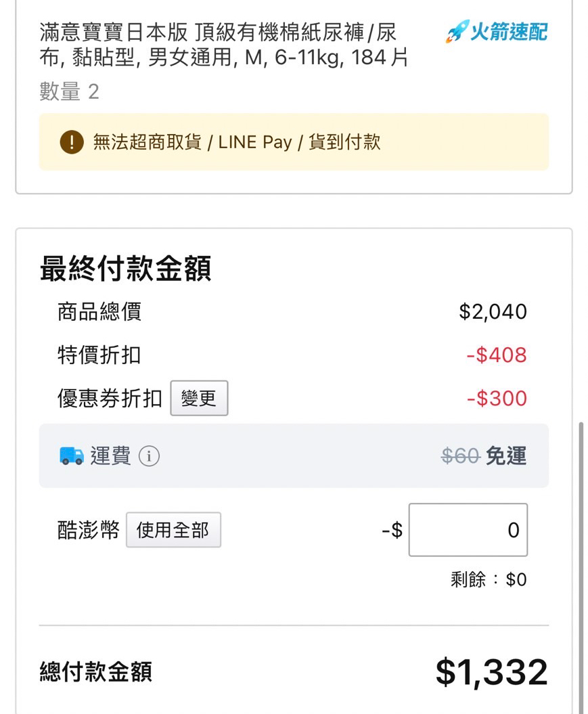Click the 優惠券折扣 -$300 amount
The width and height of the screenshot is (588, 714).
pos(497,399)
